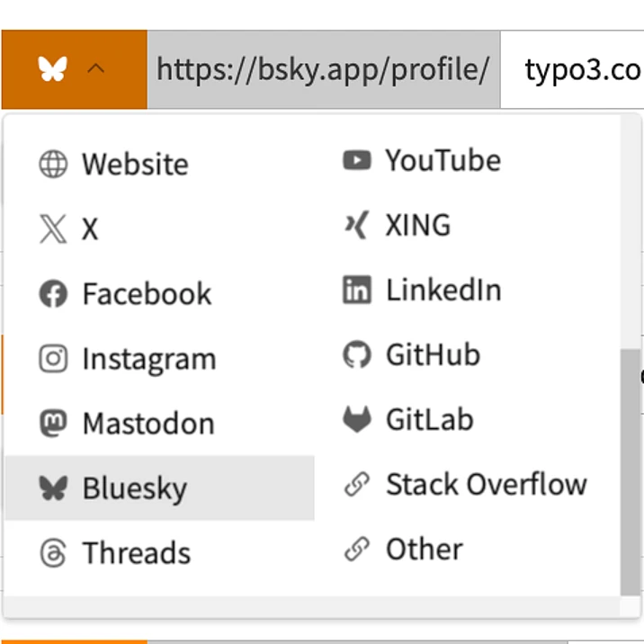Choose Other from the network list
Viewport: 644px width, 644px height.
tap(424, 550)
